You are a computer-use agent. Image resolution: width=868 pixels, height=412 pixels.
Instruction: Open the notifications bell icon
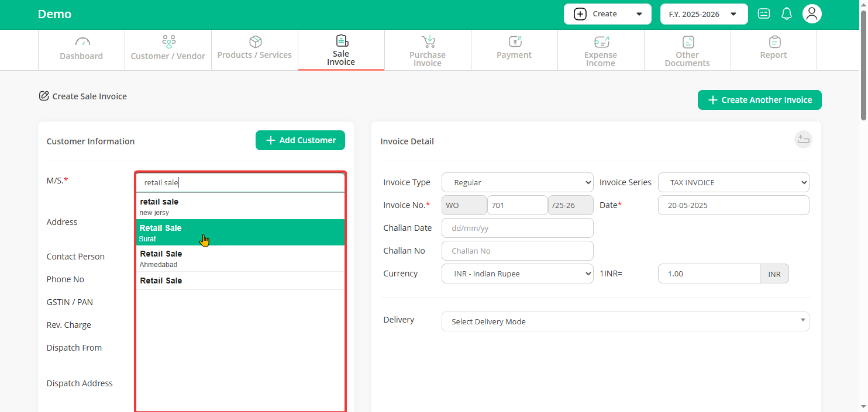point(787,14)
